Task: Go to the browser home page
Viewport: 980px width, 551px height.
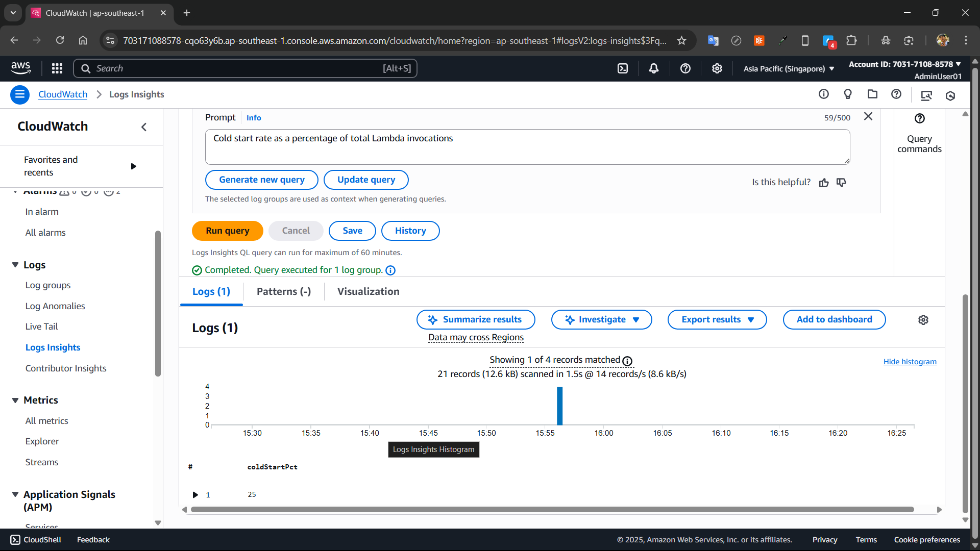Action: click(x=83, y=40)
